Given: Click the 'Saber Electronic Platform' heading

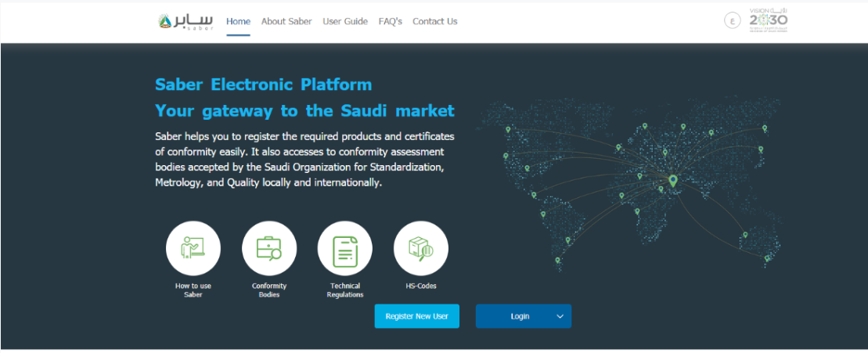Looking at the screenshot, I should pyautogui.click(x=264, y=85).
